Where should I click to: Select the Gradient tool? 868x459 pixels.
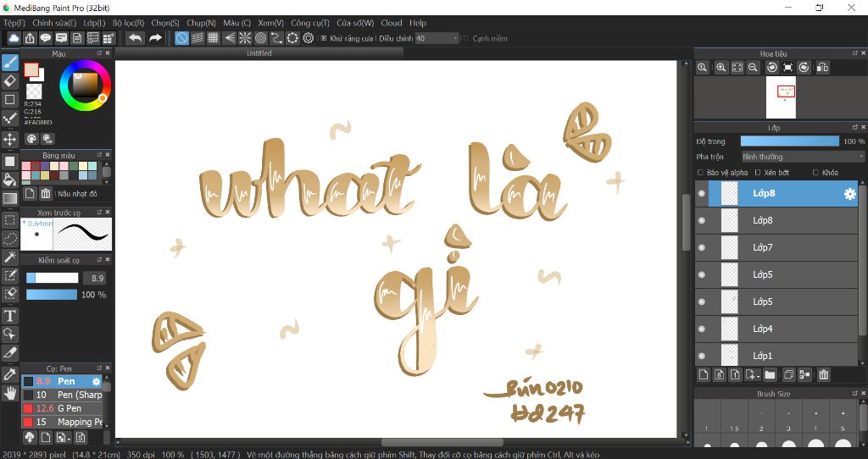click(x=10, y=198)
